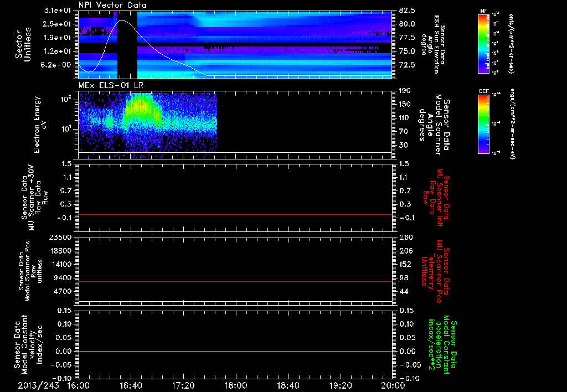Click the 110 scanner angle tick value
Viewport: 567px width, 392px height.
[405, 118]
